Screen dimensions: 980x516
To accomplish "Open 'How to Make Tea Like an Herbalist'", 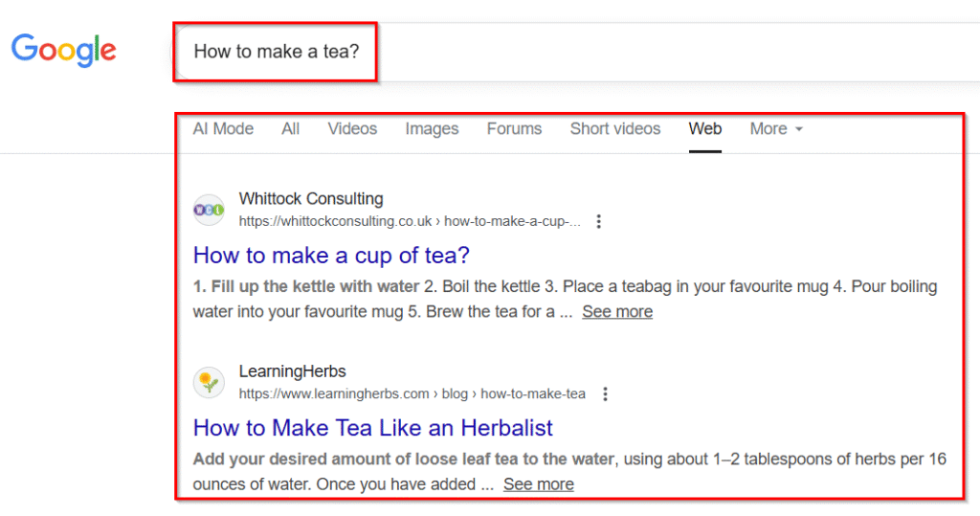I will tap(373, 428).
